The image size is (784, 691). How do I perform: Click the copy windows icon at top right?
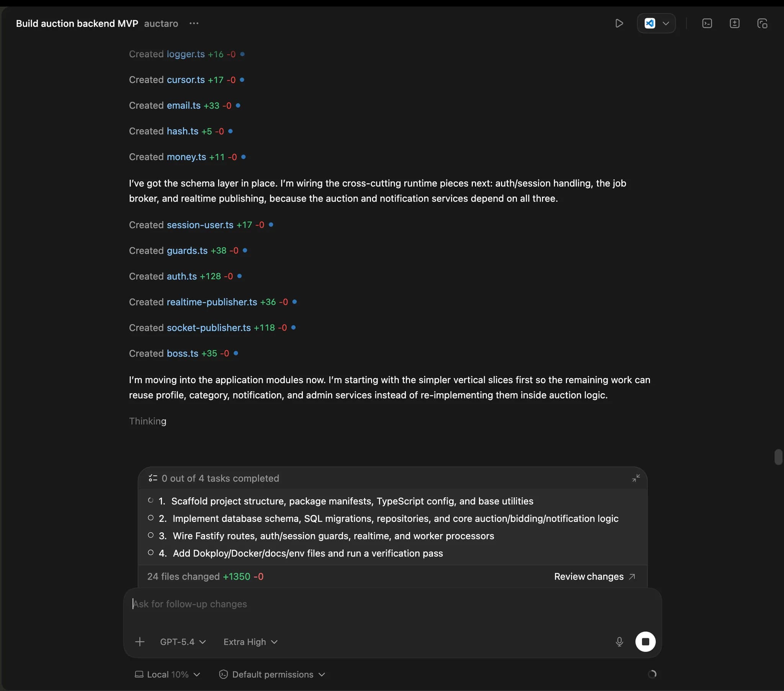[x=762, y=23]
